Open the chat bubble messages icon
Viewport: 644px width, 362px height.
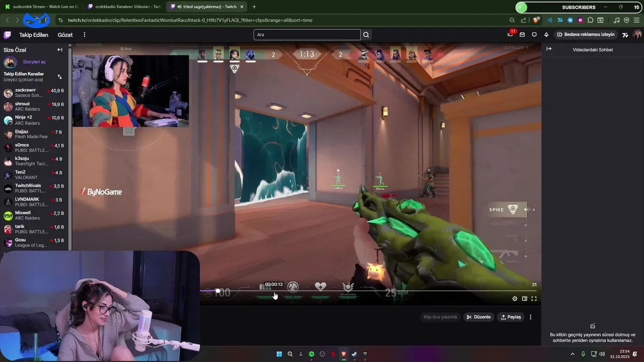tap(534, 35)
